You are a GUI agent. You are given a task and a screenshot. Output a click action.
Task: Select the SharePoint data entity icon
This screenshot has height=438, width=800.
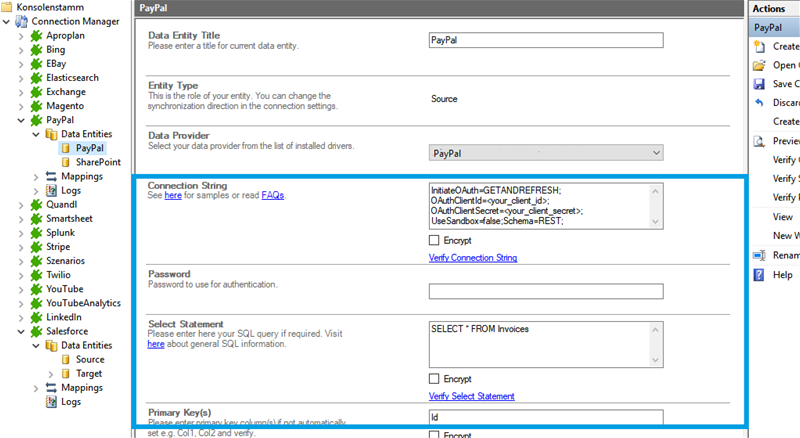click(x=66, y=162)
